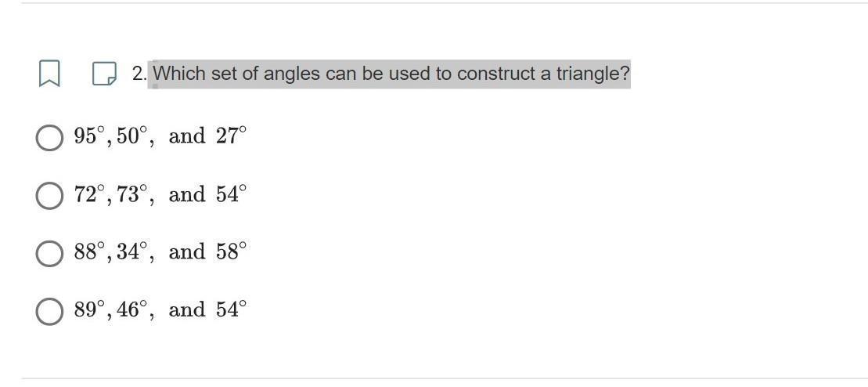Choose the radio button for 72°, 73°, and 54°
Viewport: 868px width, 387px height.
pos(49,195)
